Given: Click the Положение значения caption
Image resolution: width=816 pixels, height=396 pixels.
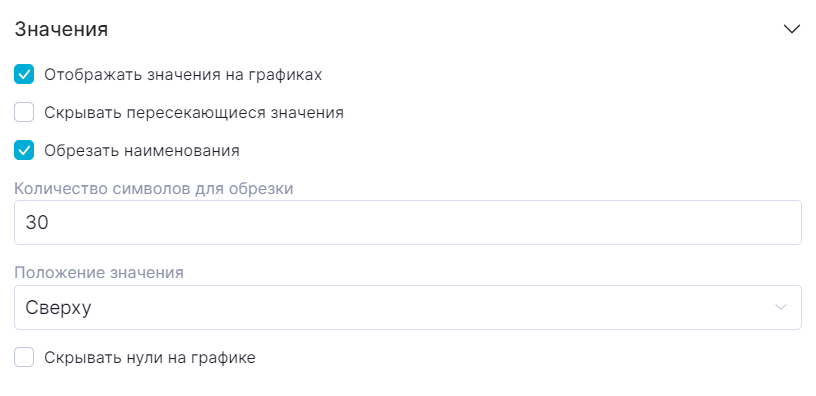Looking at the screenshot, I should 99,273.
